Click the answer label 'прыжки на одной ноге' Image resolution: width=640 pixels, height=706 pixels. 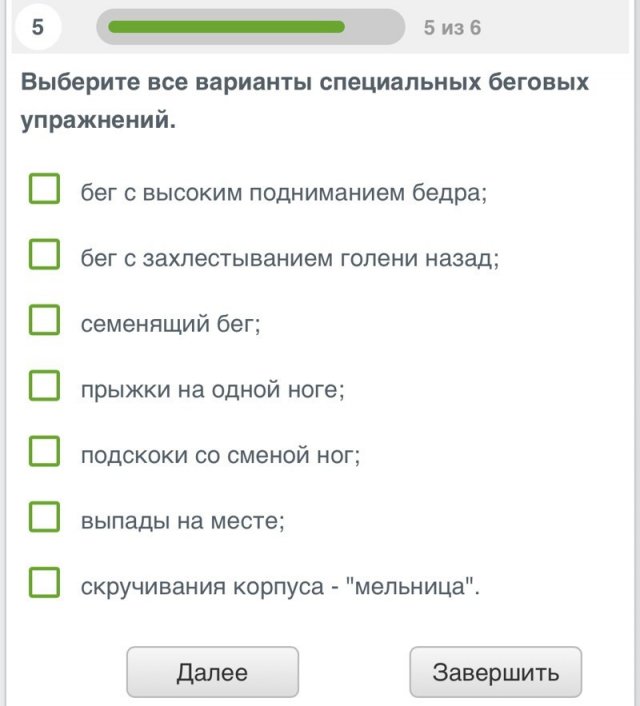[212, 390]
